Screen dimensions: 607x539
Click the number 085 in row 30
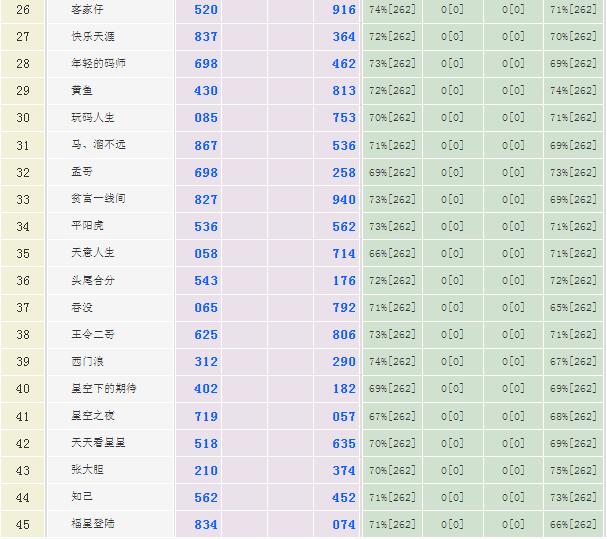(206, 118)
